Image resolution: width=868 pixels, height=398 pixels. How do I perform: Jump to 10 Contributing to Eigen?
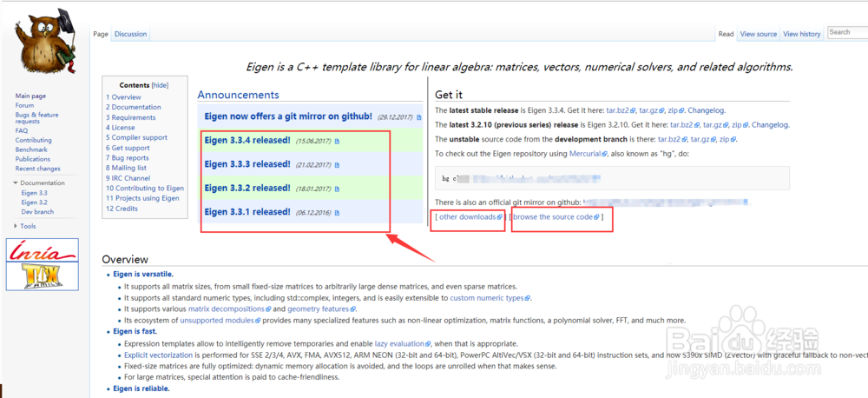[x=145, y=189]
